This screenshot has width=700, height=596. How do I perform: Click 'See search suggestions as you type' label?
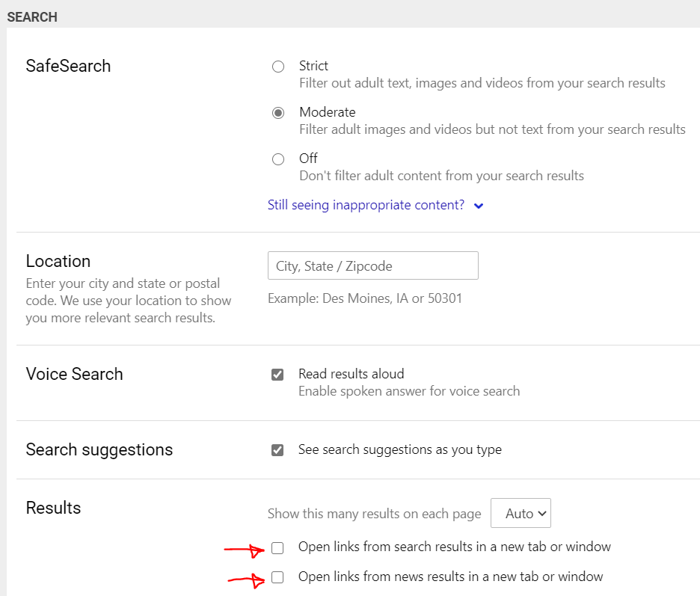click(x=400, y=449)
